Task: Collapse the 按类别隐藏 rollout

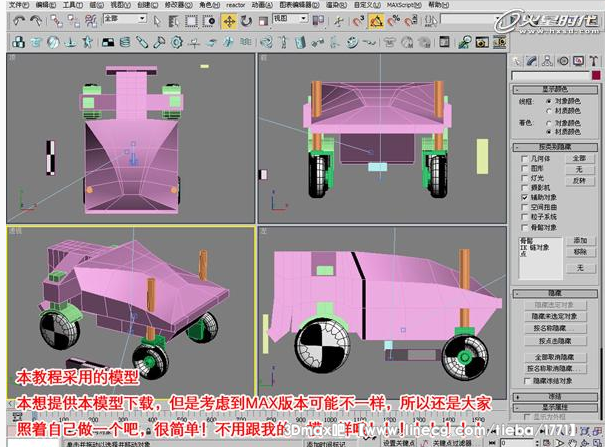Action: pyautogui.click(x=555, y=147)
